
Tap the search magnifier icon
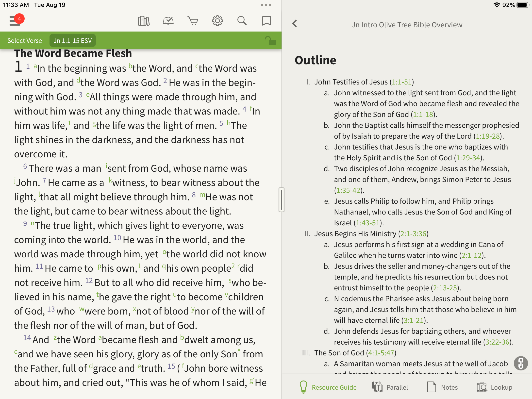pos(242,21)
